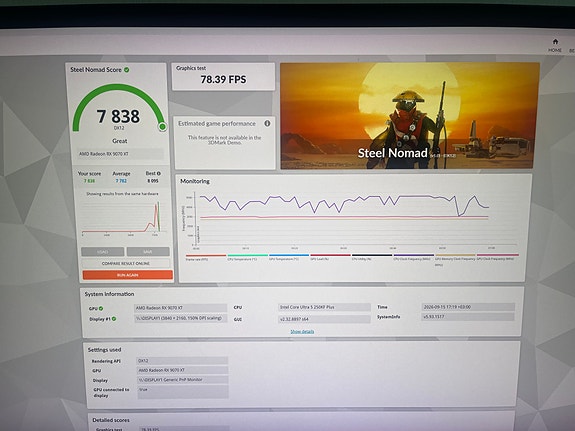Click the Steel Nomad banner image
Image resolution: width=575 pixels, height=431 pixels.
click(x=410, y=116)
